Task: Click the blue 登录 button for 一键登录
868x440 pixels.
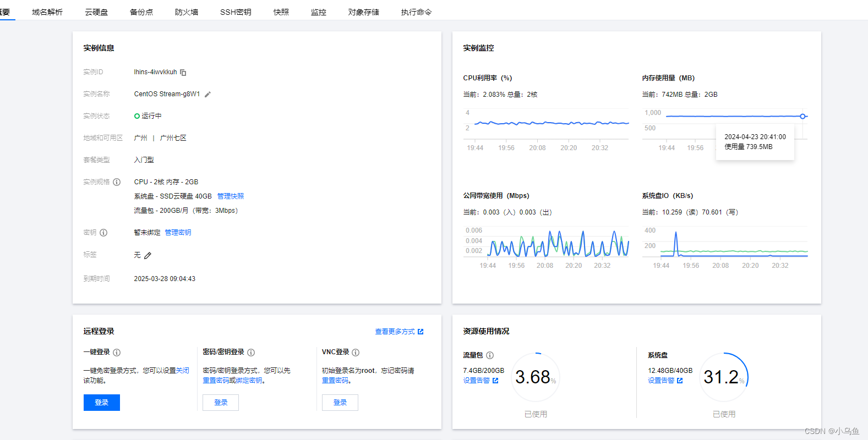Action: 102,403
